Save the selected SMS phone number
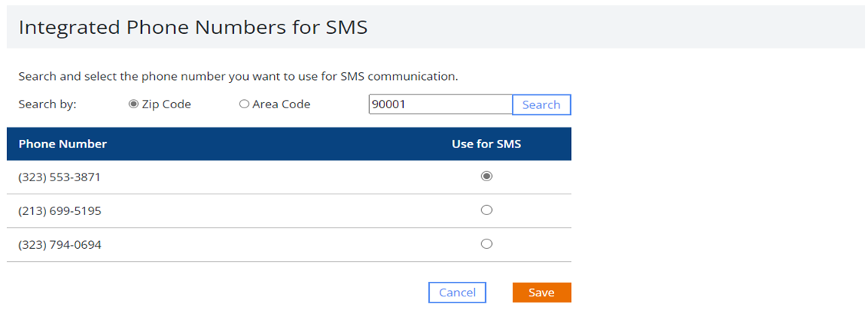Image resolution: width=868 pixels, height=321 pixels. [541, 293]
